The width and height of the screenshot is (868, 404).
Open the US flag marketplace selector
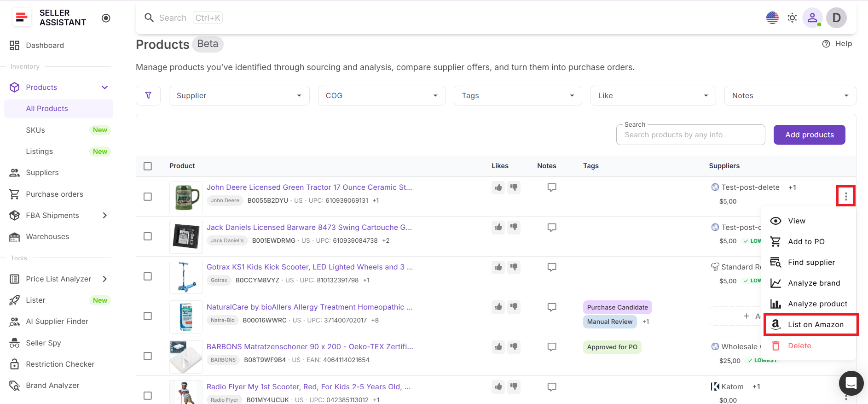point(772,18)
